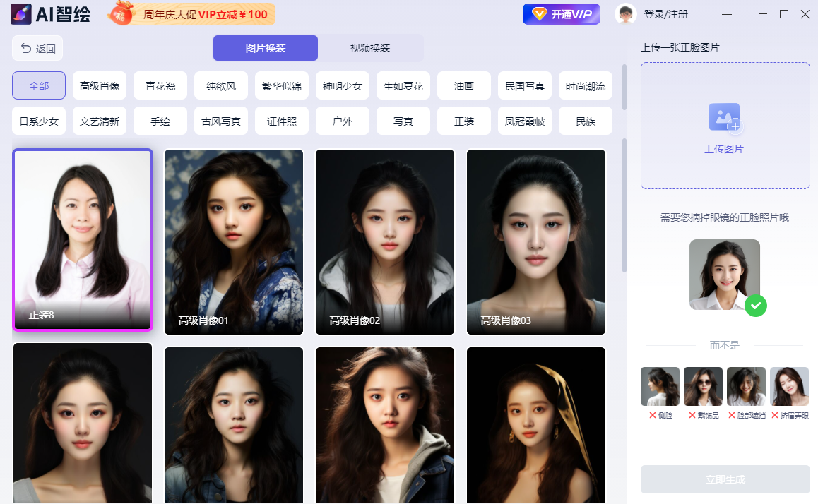Select the 青花瓷 style filter
The height and width of the screenshot is (504, 818).
tap(160, 86)
